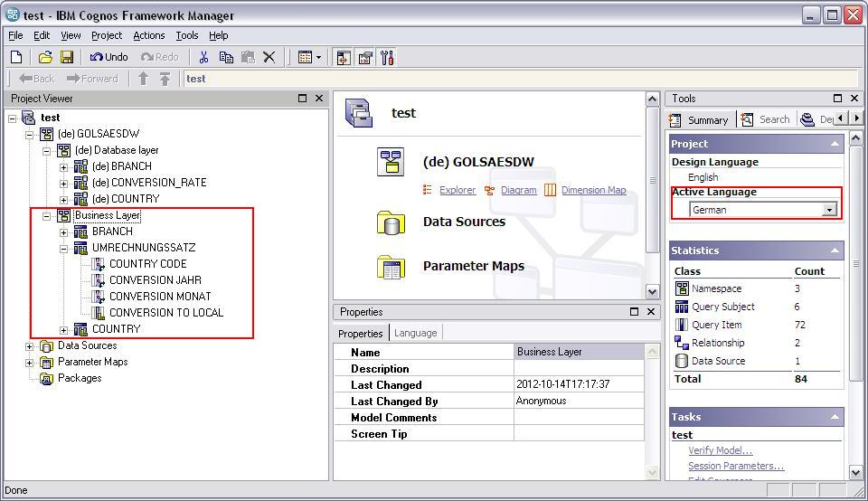868x501 pixels.
Task: Toggle the Properties pane toolbar icon
Action: (x=365, y=58)
